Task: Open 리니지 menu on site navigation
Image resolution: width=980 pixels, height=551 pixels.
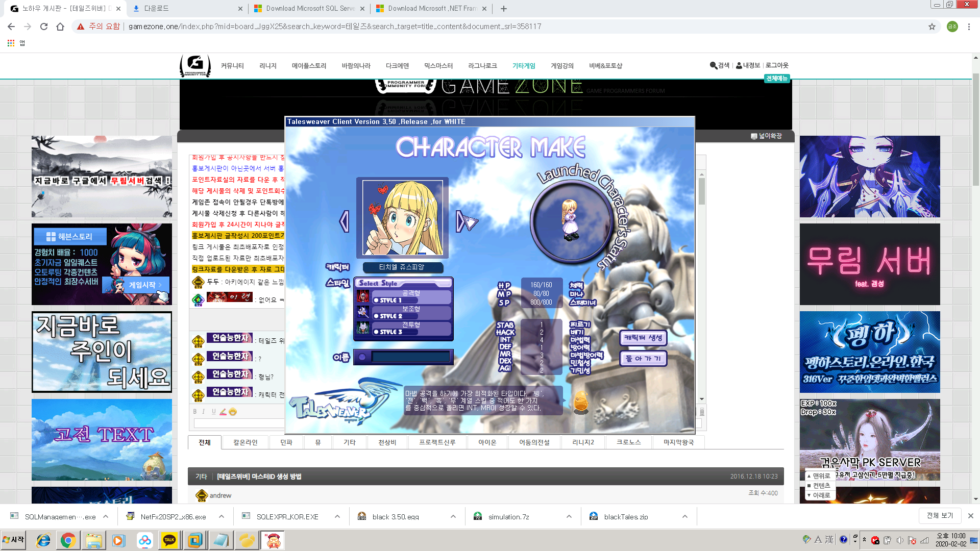Action: (268, 66)
